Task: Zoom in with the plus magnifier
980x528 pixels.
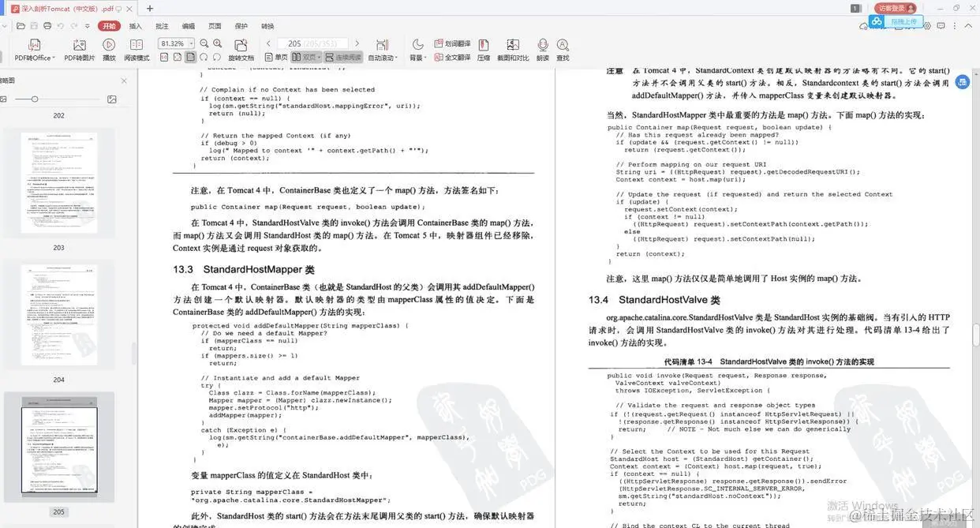Action: 218,43
